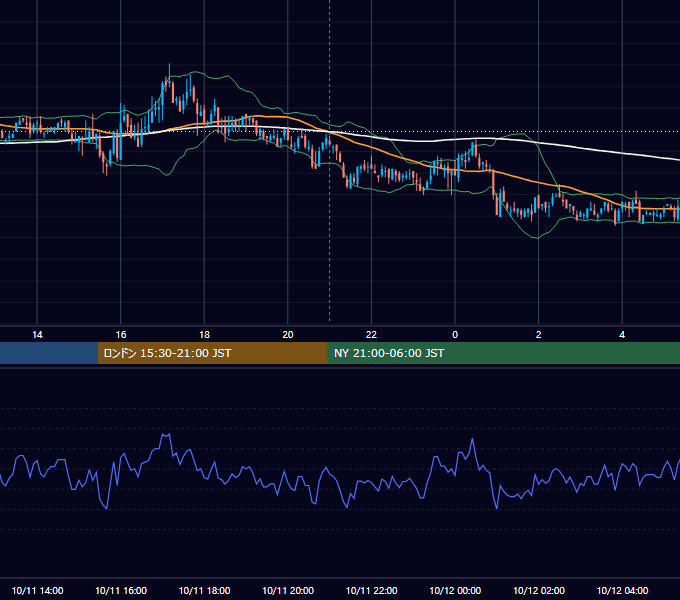Click the oscillator peak after 10/11 16:00
This screenshot has height=600, width=680.
pyautogui.click(x=166, y=435)
